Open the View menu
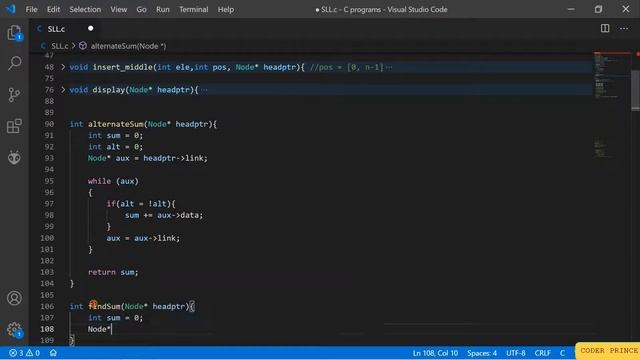Screen dimensions: 640x360 click(x=118, y=9)
